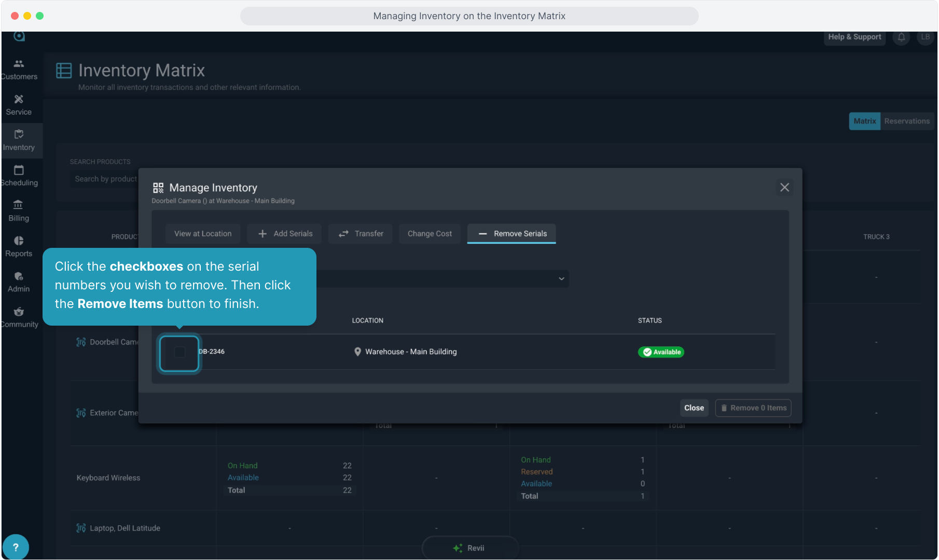This screenshot has width=939, height=560.
Task: Open the Community sidebar icon
Action: [19, 312]
